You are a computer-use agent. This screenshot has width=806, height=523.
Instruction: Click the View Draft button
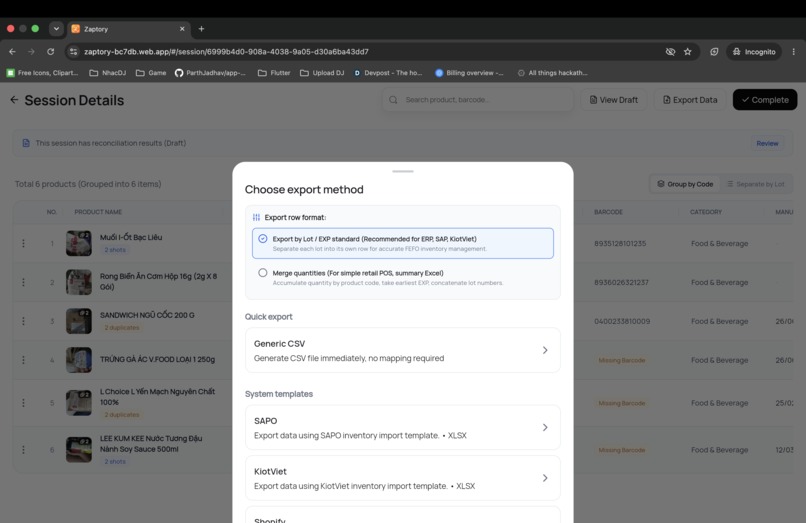[614, 100]
